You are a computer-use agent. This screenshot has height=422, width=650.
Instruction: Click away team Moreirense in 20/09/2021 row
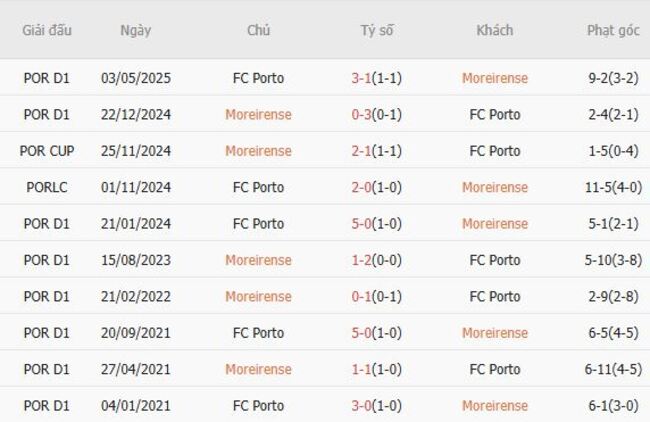494,333
